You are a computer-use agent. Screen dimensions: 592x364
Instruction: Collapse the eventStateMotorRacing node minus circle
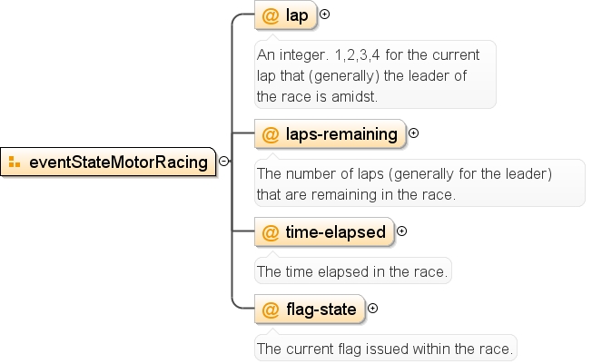click(224, 162)
